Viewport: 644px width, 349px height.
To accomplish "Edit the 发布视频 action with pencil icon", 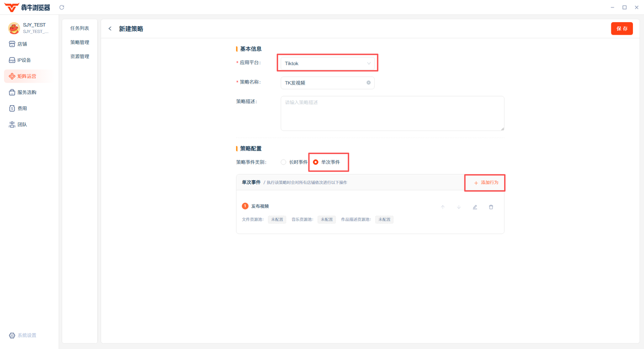I will 475,207.
